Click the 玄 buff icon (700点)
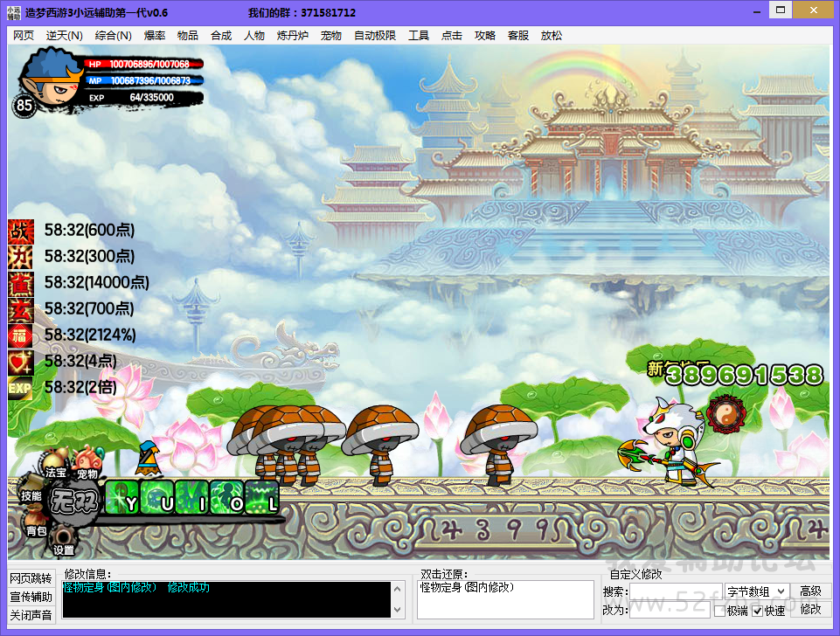 click(20, 310)
